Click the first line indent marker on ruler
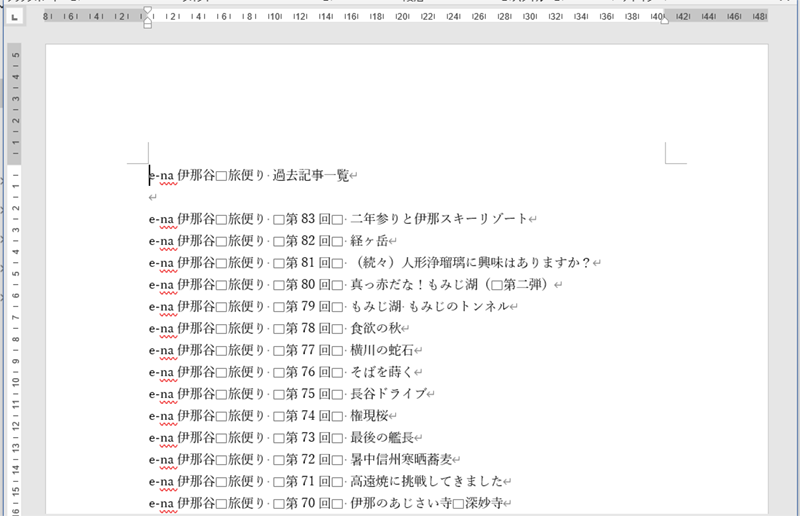This screenshot has width=800, height=516. (x=148, y=10)
